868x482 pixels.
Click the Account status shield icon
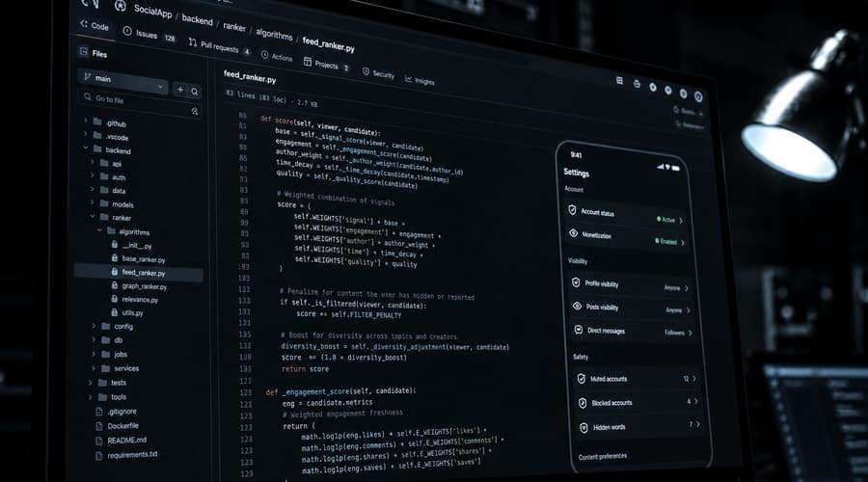click(x=572, y=210)
